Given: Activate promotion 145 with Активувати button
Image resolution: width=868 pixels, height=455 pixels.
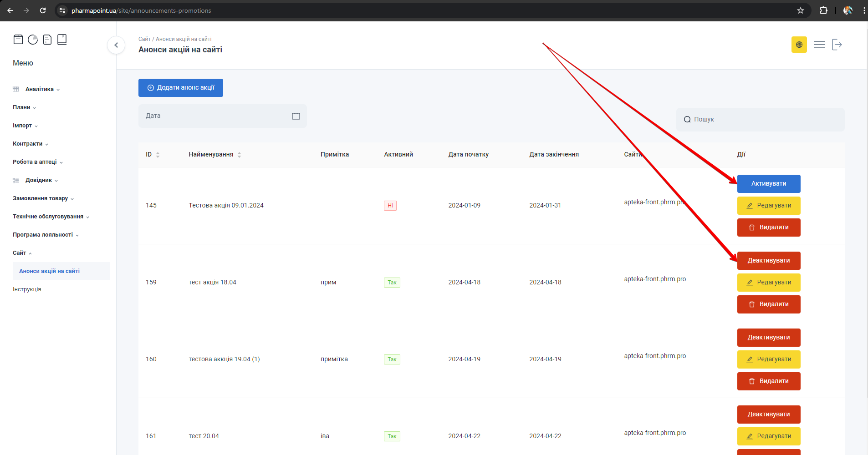Looking at the screenshot, I should point(768,184).
